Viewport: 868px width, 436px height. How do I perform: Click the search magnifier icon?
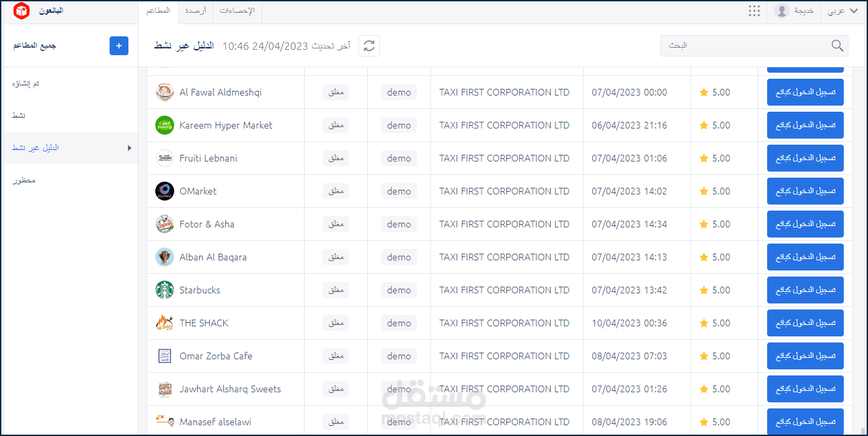[x=837, y=46]
